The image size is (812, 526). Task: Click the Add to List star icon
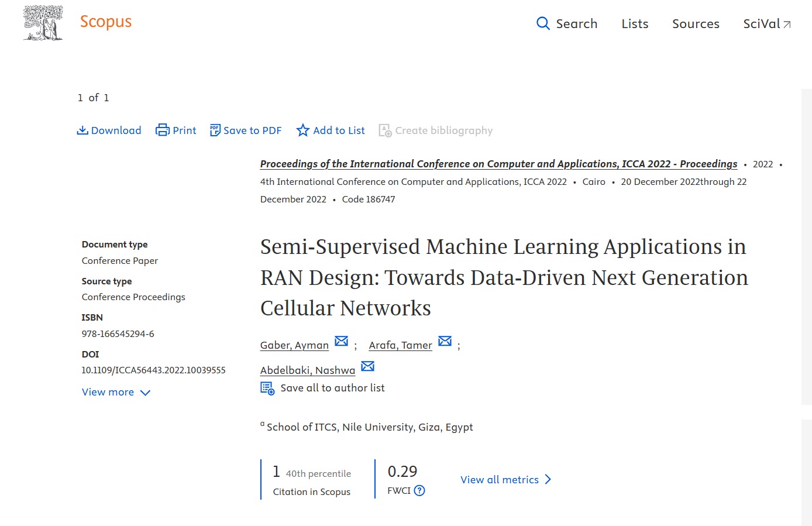point(302,130)
